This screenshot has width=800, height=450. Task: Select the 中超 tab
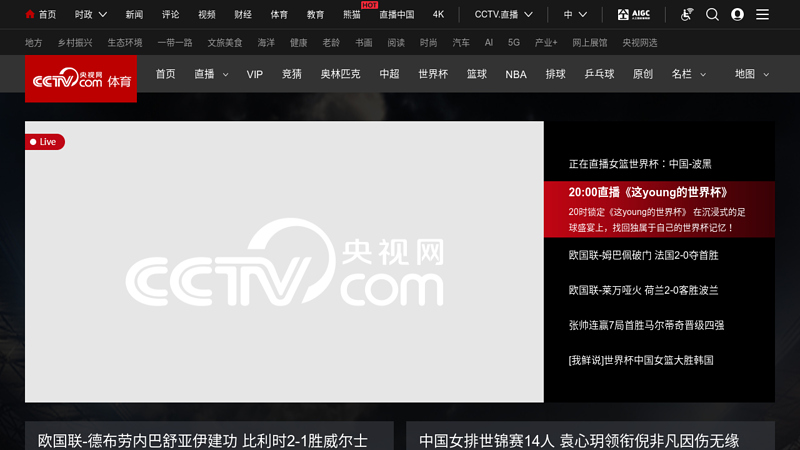click(x=389, y=74)
